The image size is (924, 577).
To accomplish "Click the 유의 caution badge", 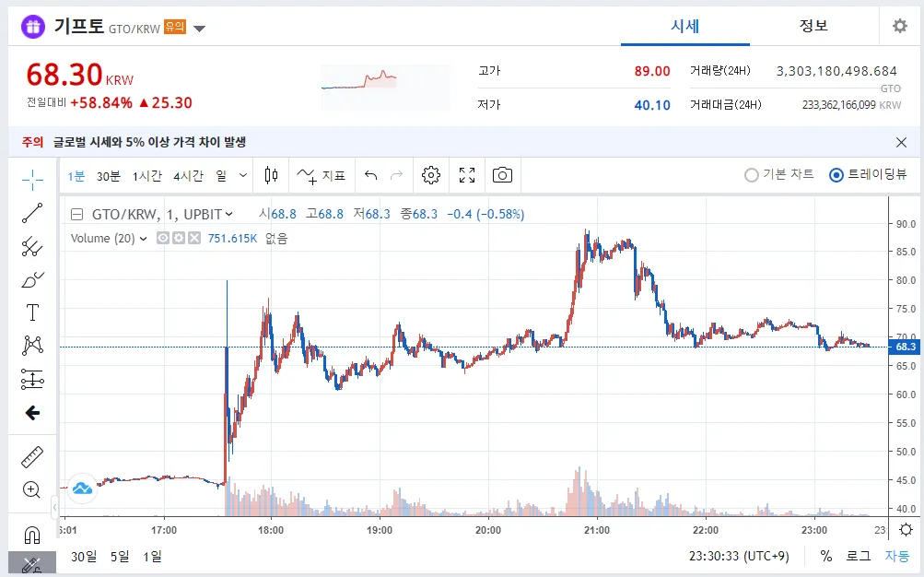I will coord(175,27).
